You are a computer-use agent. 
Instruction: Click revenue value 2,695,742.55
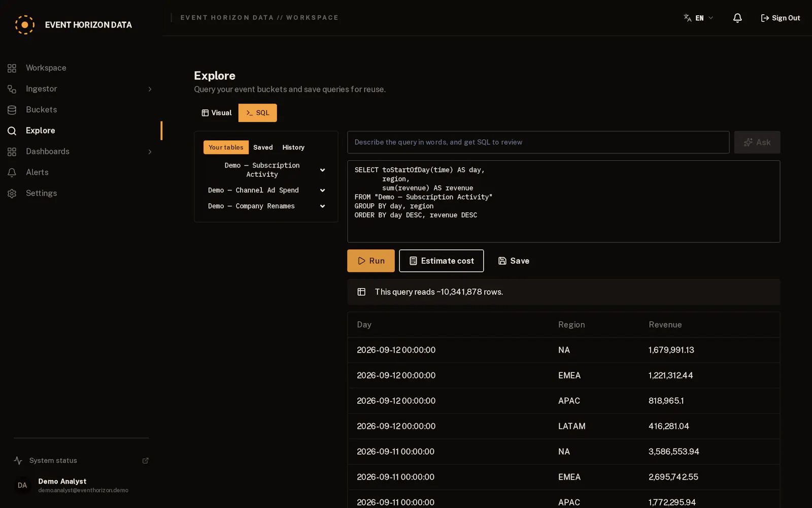(673, 477)
